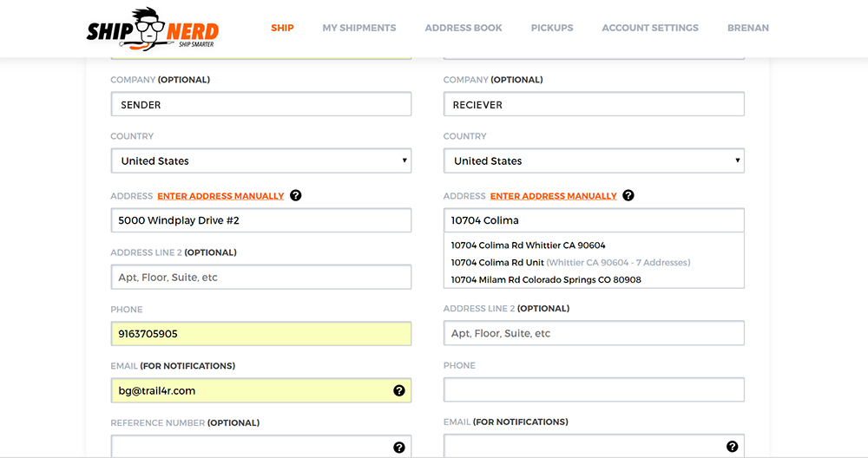Focus the receiver Phone input field
Image resolution: width=868 pixels, height=458 pixels.
[x=594, y=390]
